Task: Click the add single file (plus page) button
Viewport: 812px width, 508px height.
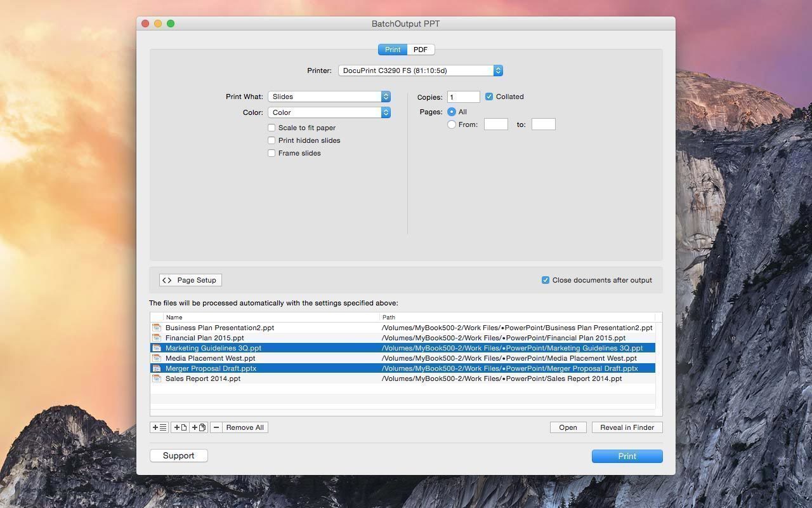Action: [x=180, y=427]
